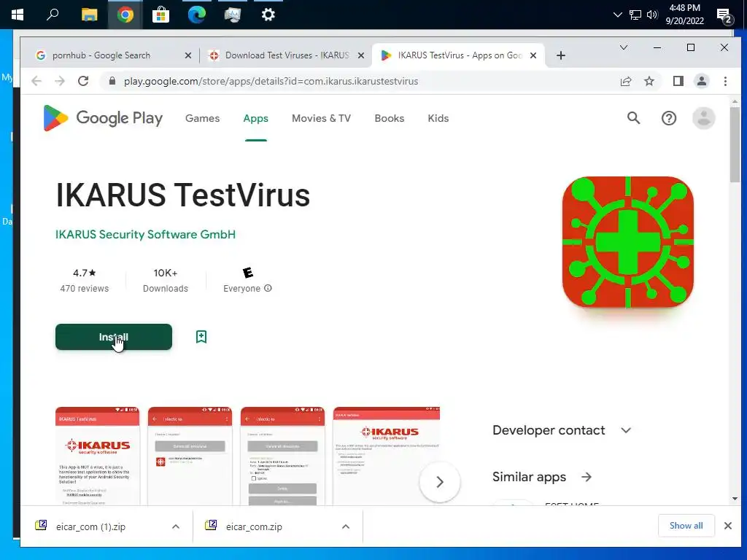Open second app screenshot thumbnail
747x560 pixels.
(190, 456)
